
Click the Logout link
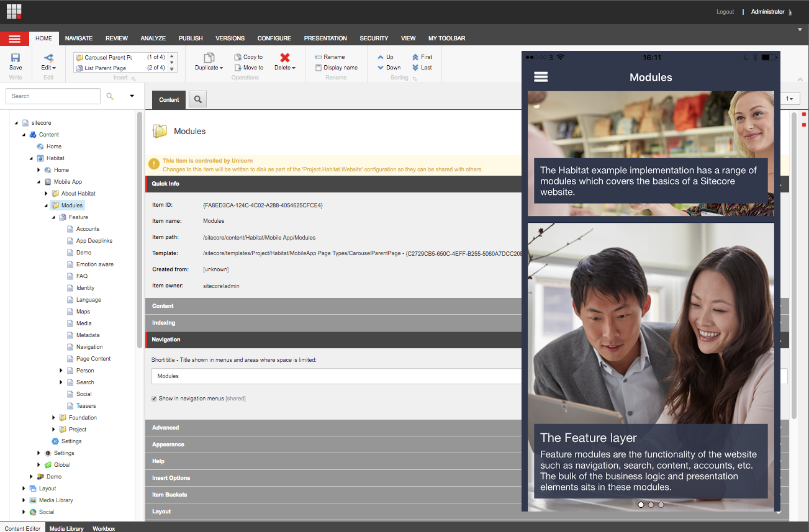[725, 12]
